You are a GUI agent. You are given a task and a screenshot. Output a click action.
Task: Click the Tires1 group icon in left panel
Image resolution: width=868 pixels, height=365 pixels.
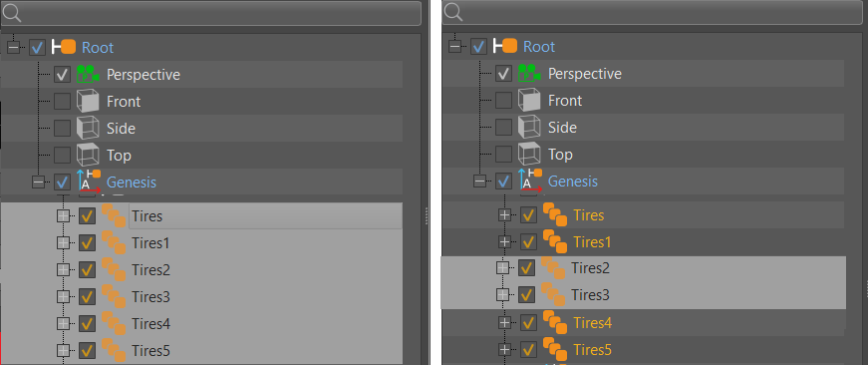click(114, 243)
